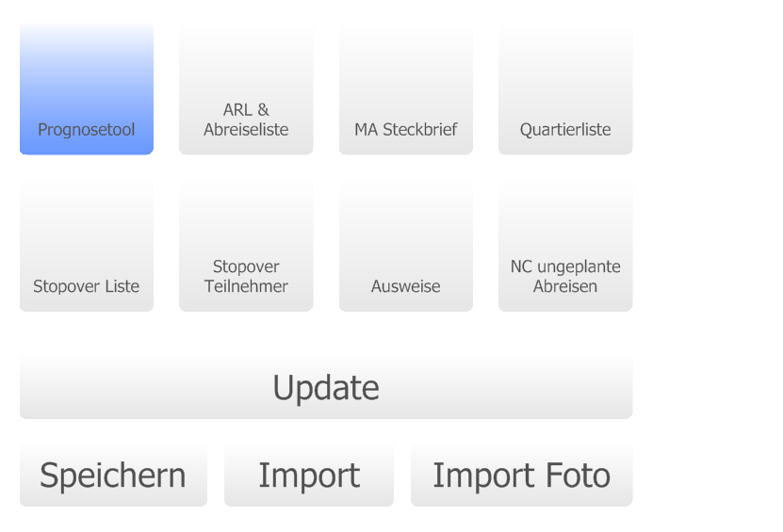Viewport: 783px width, 532px height.
Task: Click the Import Foto button
Action: pyautogui.click(x=521, y=476)
